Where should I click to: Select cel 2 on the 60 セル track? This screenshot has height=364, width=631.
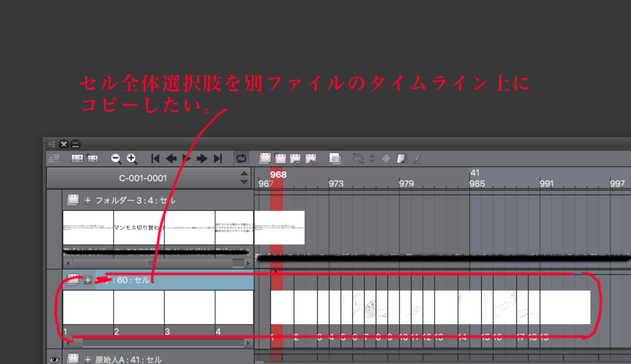(x=306, y=307)
